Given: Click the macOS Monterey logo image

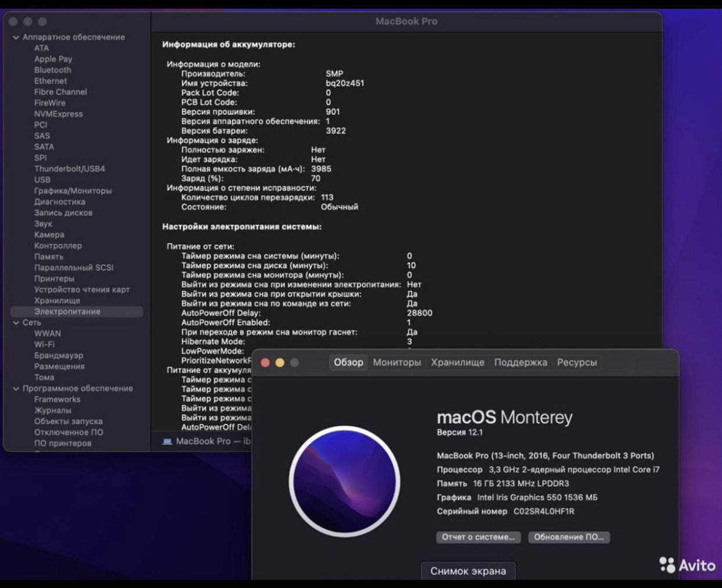Looking at the screenshot, I should (345, 482).
